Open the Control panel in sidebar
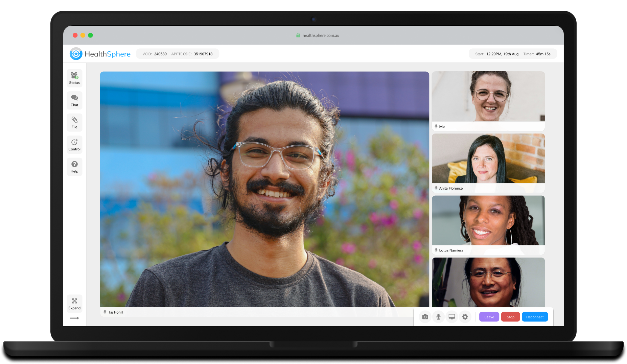This screenshot has width=627, height=364. [x=74, y=145]
